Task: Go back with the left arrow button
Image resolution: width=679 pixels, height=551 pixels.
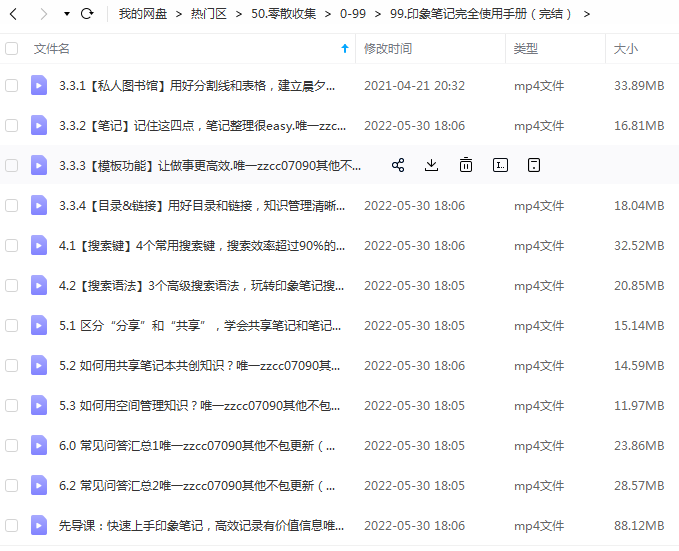Action: [x=13, y=14]
